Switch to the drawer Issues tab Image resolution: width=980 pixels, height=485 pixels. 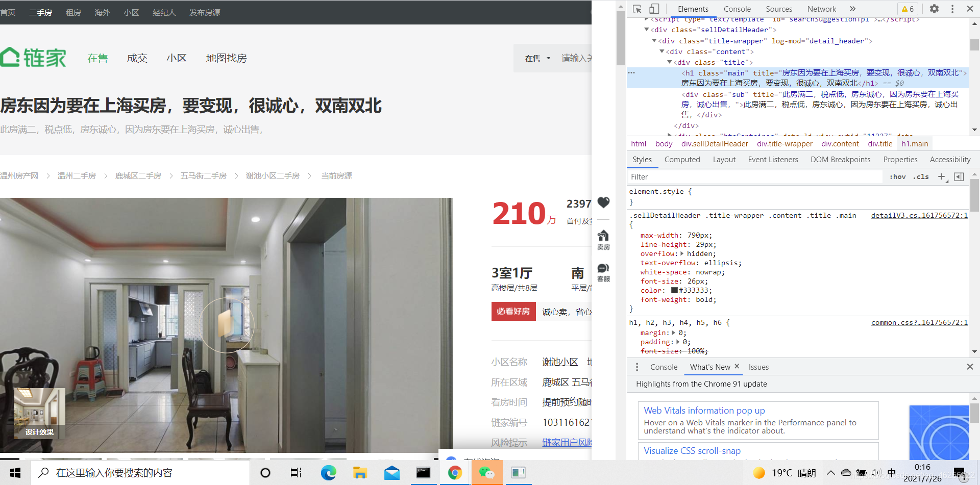758,367
